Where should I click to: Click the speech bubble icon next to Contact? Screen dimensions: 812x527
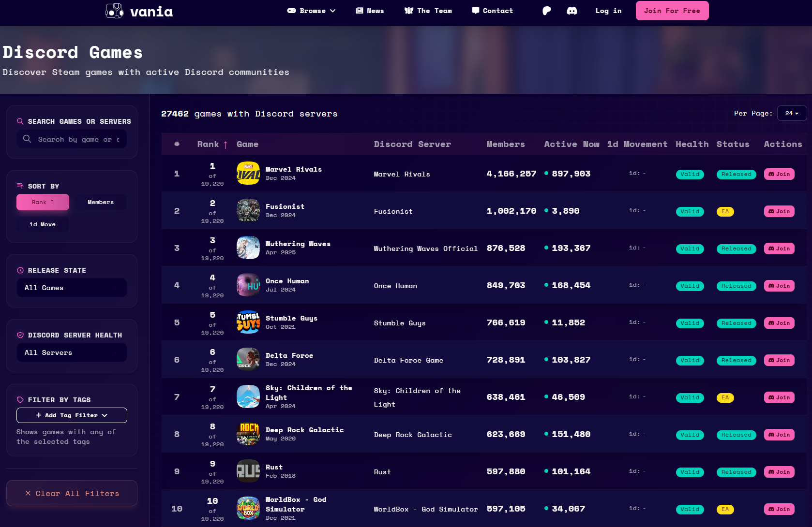[475, 10]
